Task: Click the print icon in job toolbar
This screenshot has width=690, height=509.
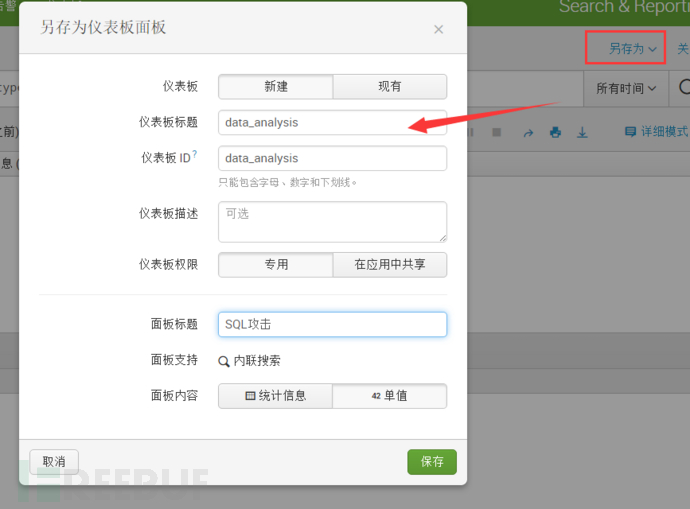Action: point(555,132)
